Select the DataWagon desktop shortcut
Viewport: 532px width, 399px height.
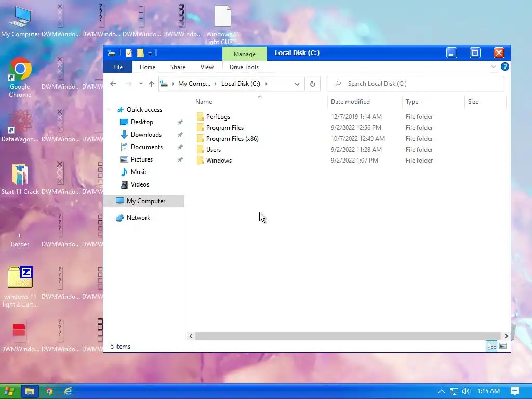pyautogui.click(x=20, y=126)
